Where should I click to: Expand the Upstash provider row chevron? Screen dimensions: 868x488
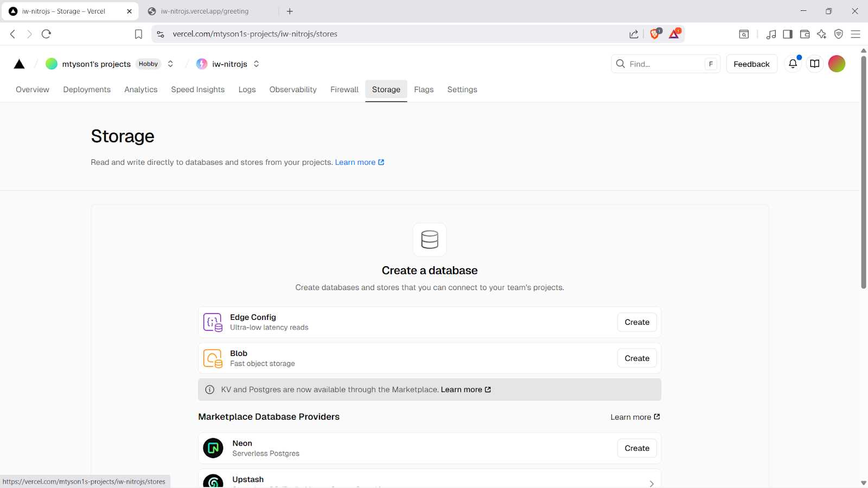[x=651, y=483]
